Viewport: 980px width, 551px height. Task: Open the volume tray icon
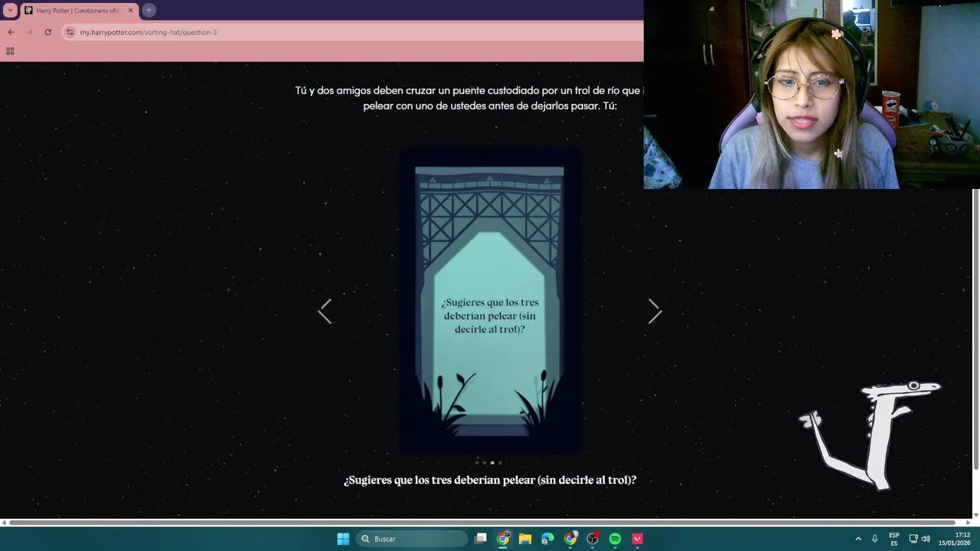(x=926, y=539)
